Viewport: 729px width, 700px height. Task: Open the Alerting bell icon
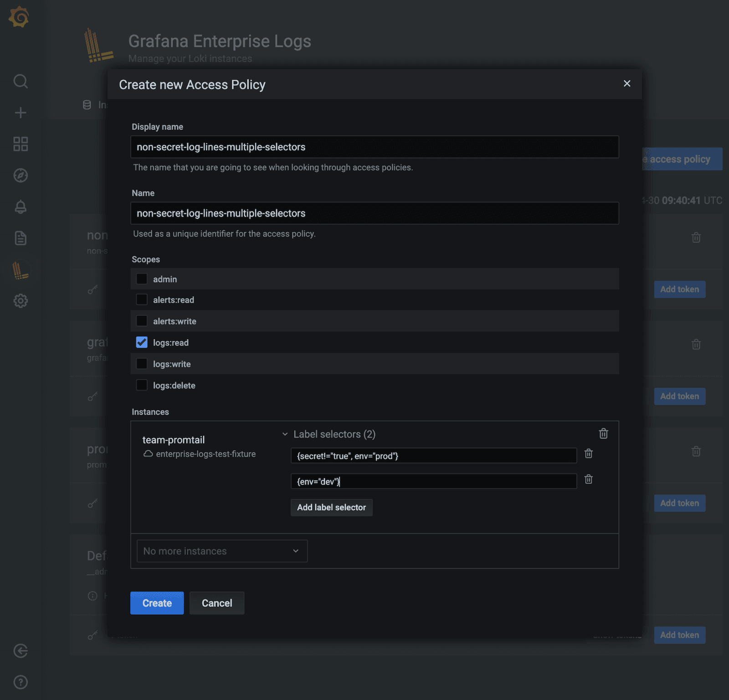21,207
